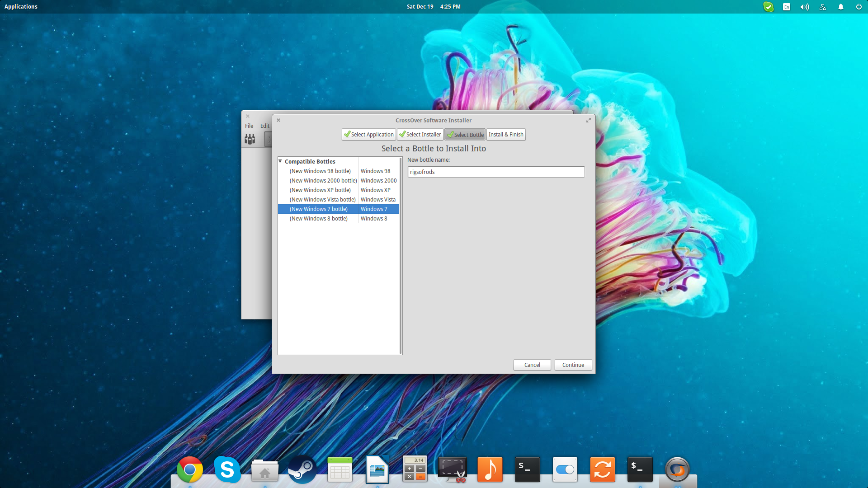Click the Cancel button

point(532,365)
